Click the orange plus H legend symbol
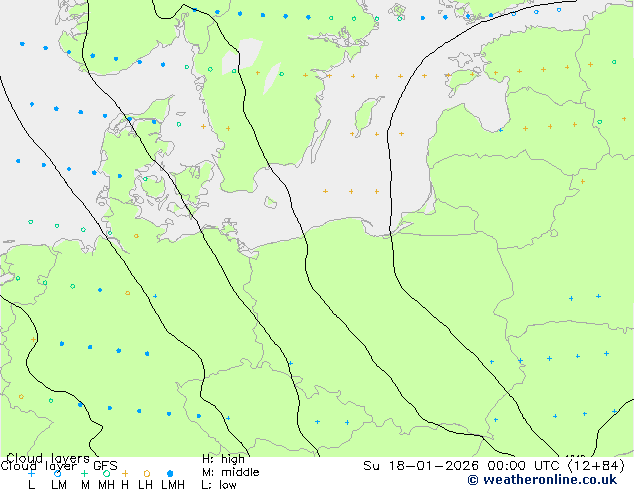 click(x=125, y=473)
